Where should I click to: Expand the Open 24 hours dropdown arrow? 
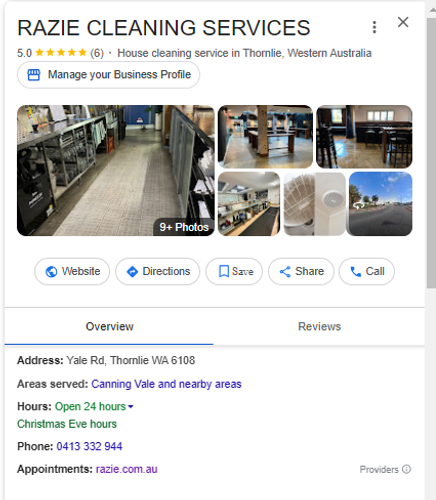(131, 407)
